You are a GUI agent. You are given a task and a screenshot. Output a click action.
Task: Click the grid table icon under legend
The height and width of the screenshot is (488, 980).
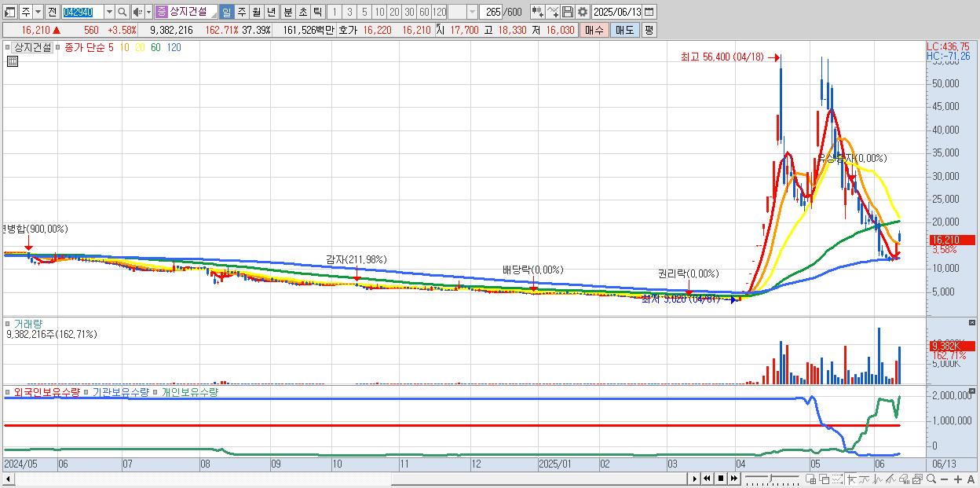click(x=13, y=61)
